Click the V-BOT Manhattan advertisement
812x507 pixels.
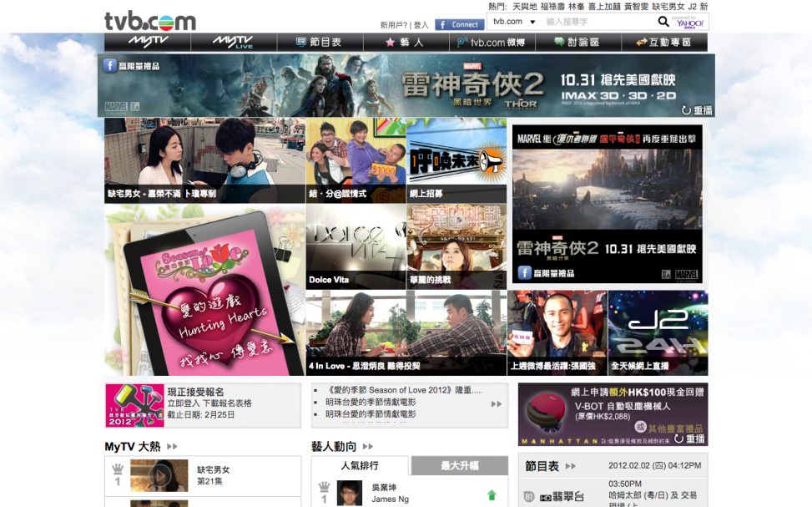[x=613, y=414]
